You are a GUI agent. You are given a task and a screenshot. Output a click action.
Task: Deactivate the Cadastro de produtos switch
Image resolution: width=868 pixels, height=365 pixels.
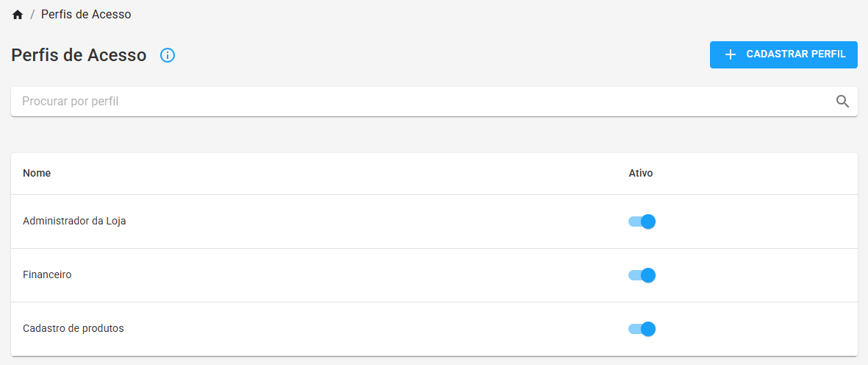[x=642, y=329]
